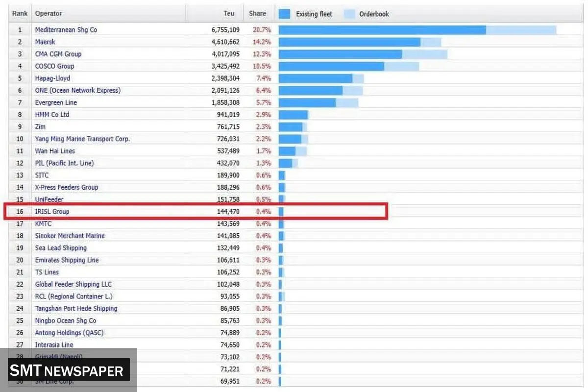The image size is (588, 392).
Task: Click the 74,889 Teu value
Action: click(x=230, y=333)
